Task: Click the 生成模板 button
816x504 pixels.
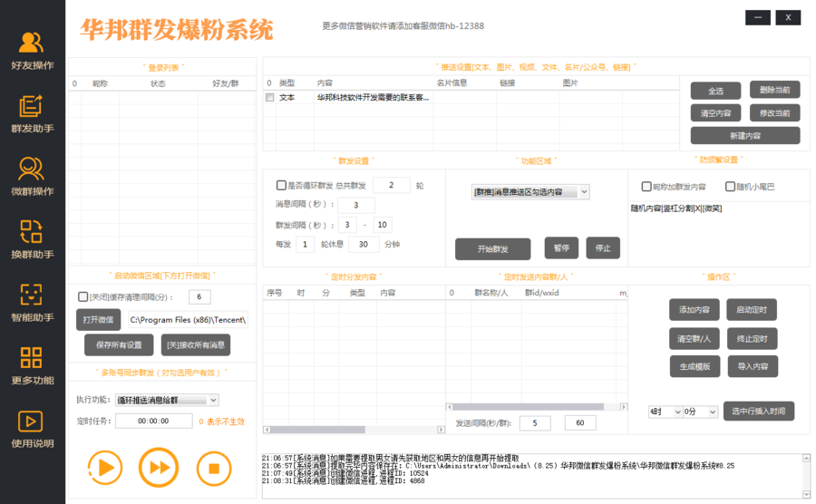Action: click(695, 366)
